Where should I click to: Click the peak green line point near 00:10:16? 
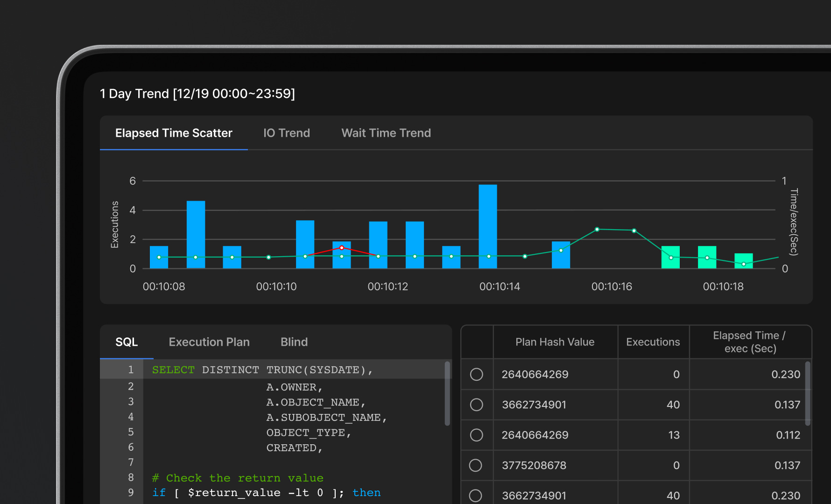tap(597, 230)
